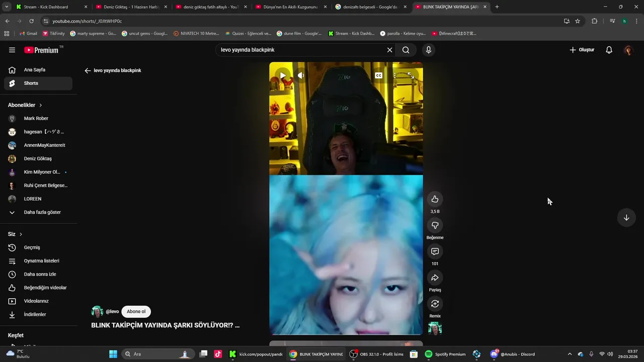This screenshot has width=644, height=362.
Task: Open TikFinity bookmark
Action: point(54,34)
